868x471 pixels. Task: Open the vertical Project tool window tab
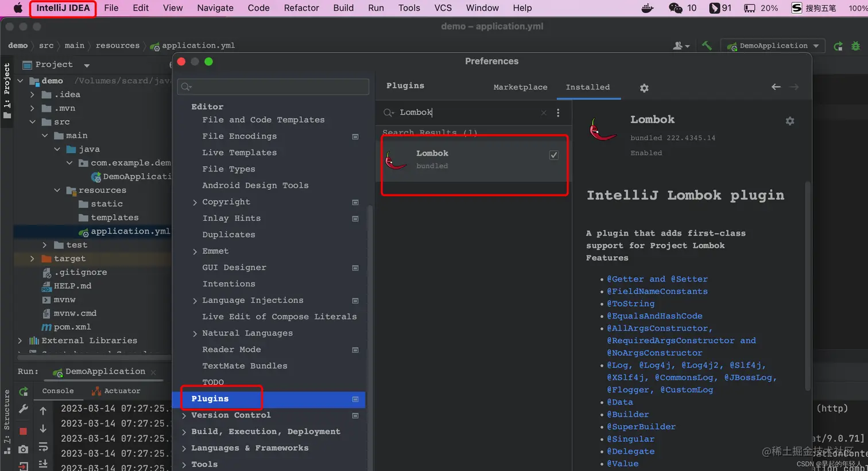7,91
